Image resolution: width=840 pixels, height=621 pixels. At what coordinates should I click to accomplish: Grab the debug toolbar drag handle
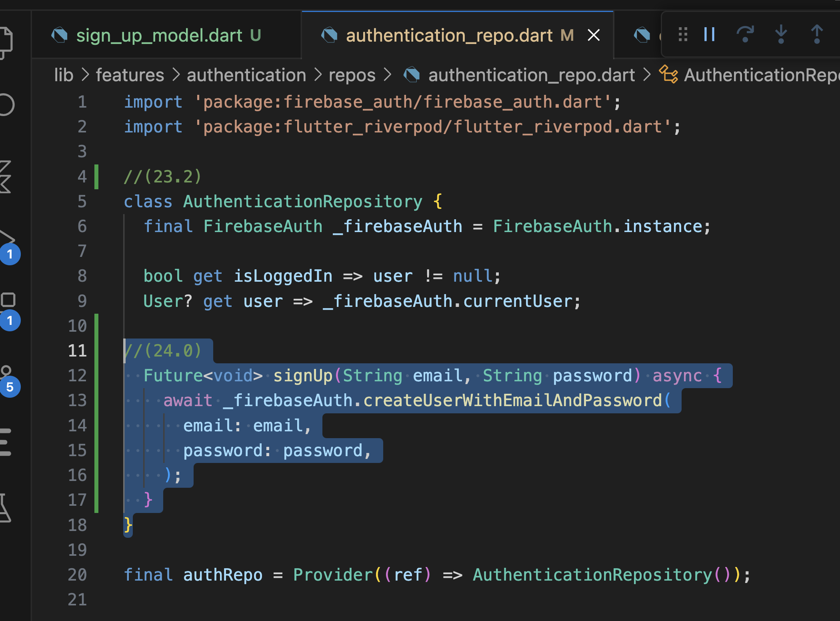(x=683, y=34)
